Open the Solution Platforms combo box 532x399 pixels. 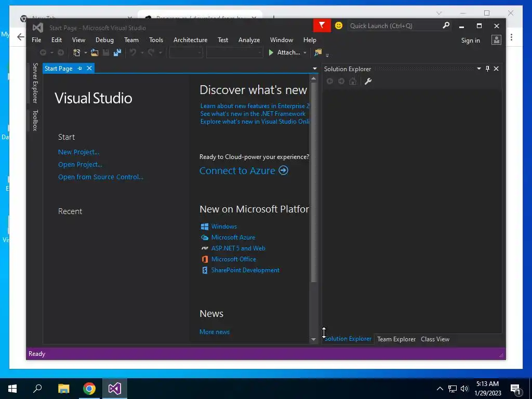tap(234, 52)
